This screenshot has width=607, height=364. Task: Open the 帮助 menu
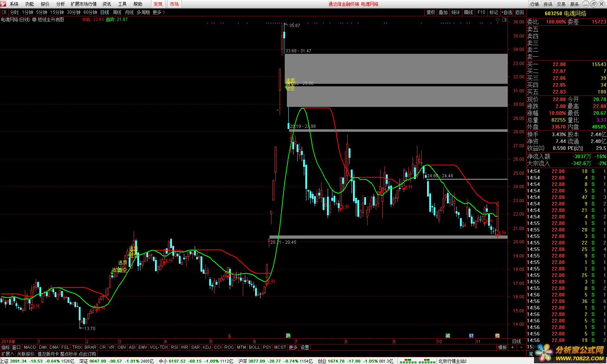(138, 4)
